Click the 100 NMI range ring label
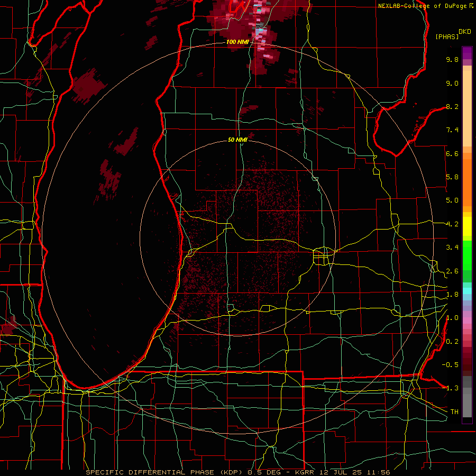 (237, 42)
